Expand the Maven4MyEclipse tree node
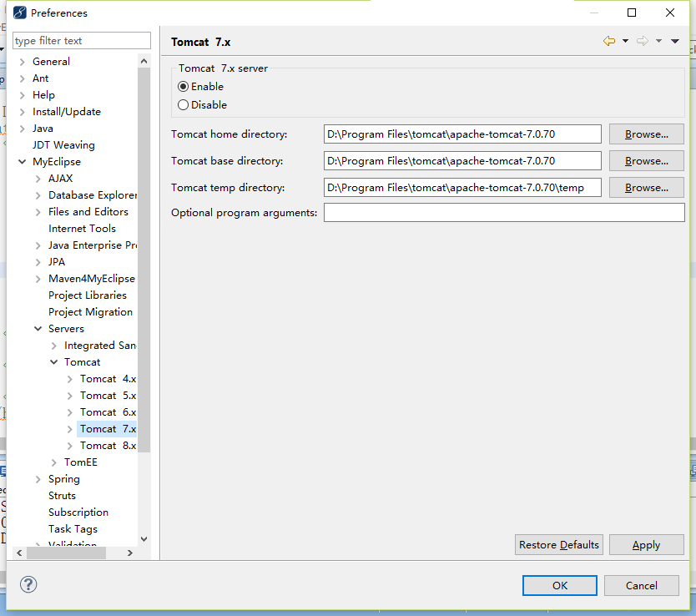 (x=38, y=279)
